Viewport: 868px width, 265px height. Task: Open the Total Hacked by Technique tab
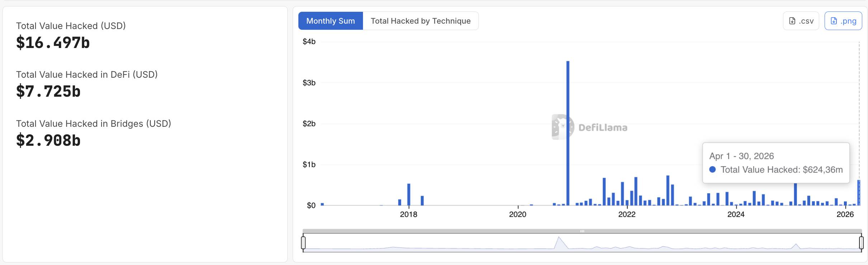click(x=420, y=21)
